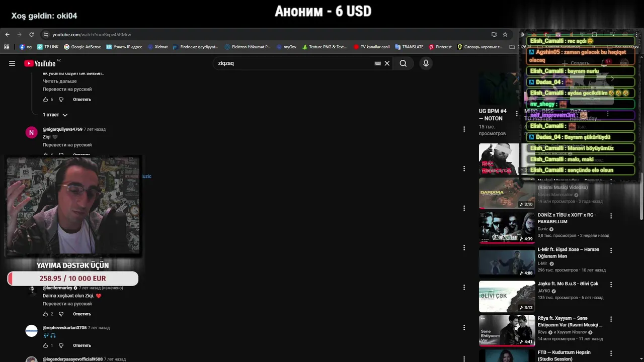Viewport: 644px width, 362px height.
Task: Open the on-screen keyboard icon in search
Action: (378, 63)
